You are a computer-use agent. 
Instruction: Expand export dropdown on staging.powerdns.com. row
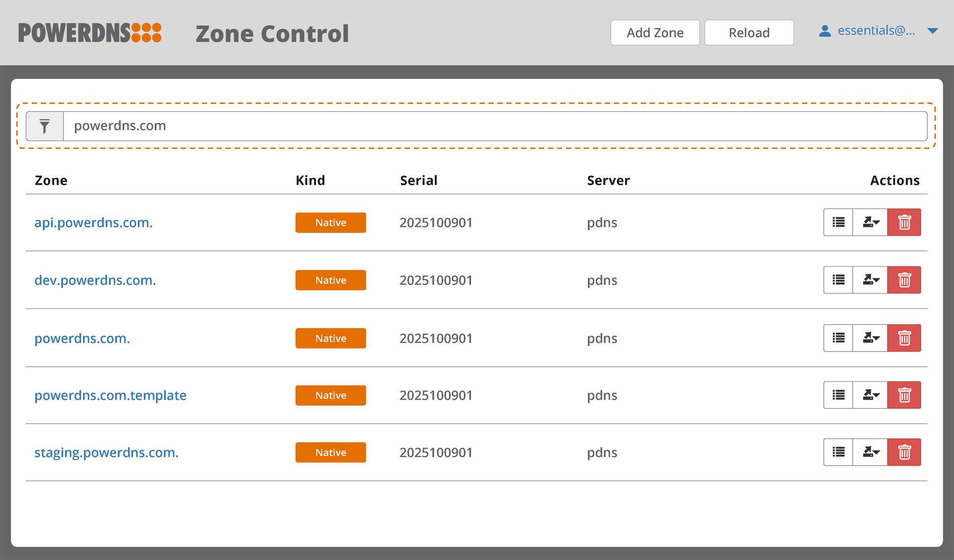870,452
